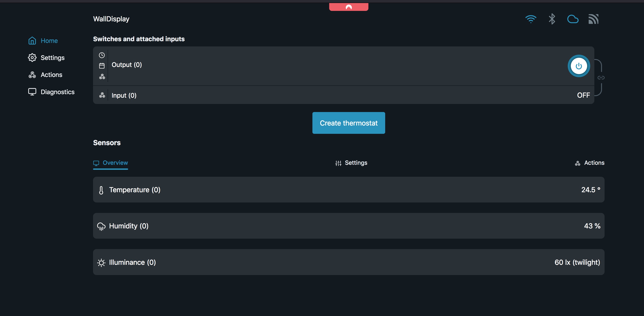The height and width of the screenshot is (316, 644).
Task: Open the Output schedule calendar icon
Action: (102, 66)
